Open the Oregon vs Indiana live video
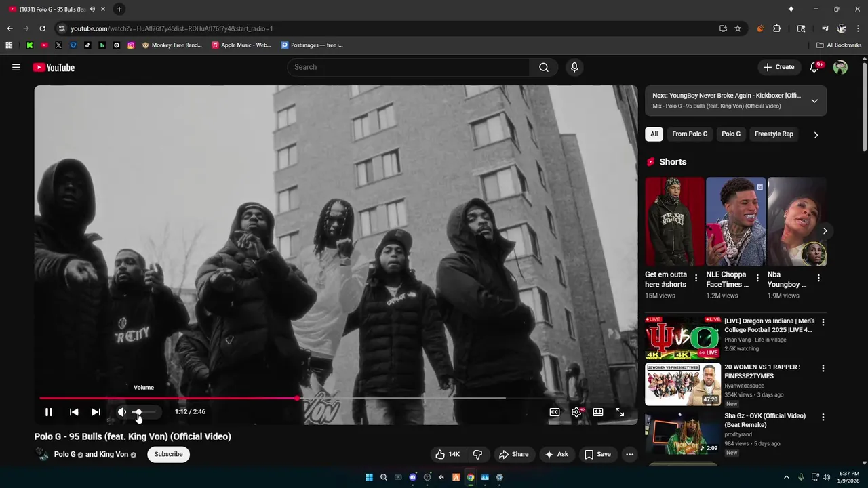868x488 pixels. 683,338
